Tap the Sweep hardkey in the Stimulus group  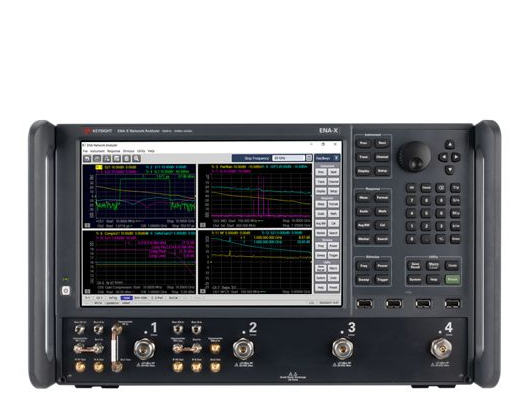pyautogui.click(x=363, y=280)
